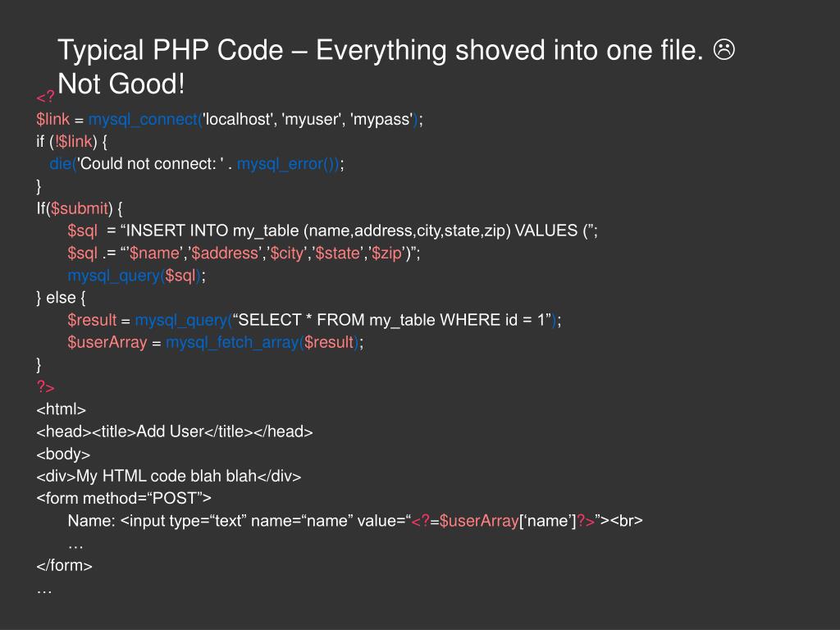Click the 'if (!$link) {' line

[72, 141]
